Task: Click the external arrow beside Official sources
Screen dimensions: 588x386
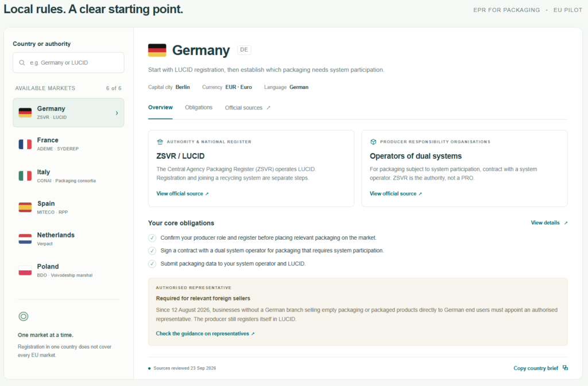Action: tap(268, 108)
